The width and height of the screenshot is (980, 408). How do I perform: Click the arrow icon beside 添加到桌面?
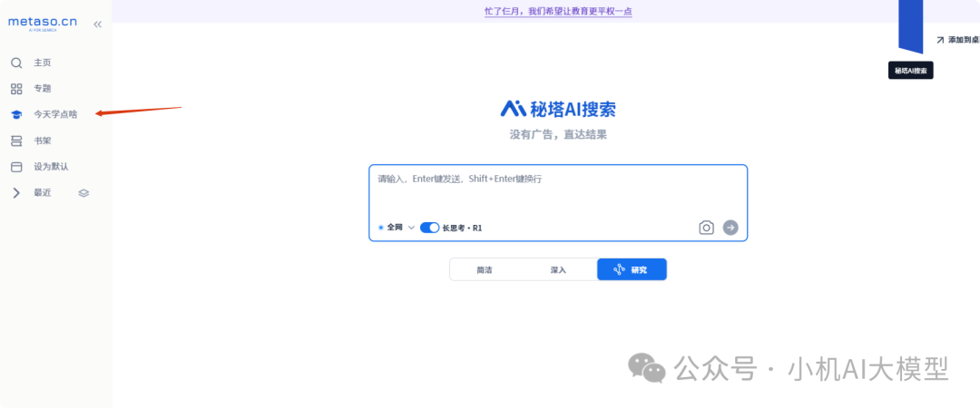[940, 39]
